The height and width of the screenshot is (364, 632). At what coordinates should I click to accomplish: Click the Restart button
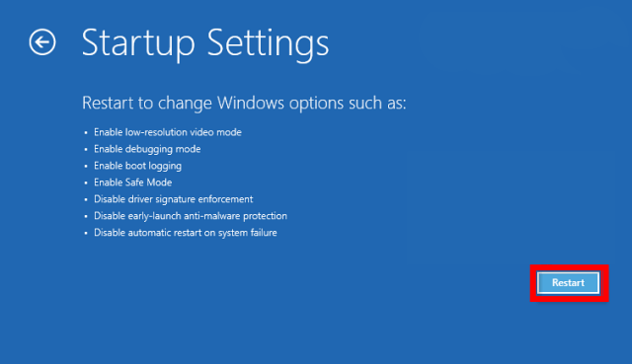(569, 283)
